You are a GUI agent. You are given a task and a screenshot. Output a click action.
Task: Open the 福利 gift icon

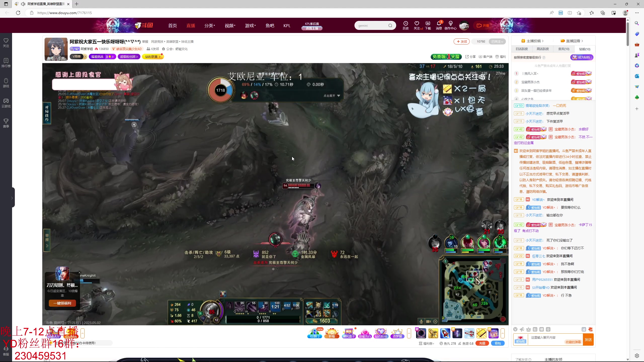pos(501,57)
